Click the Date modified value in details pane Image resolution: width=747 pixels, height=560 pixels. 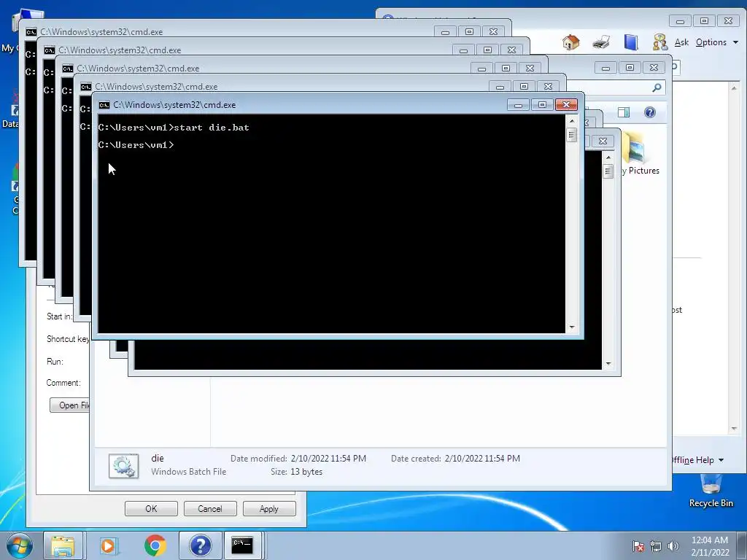(x=328, y=459)
